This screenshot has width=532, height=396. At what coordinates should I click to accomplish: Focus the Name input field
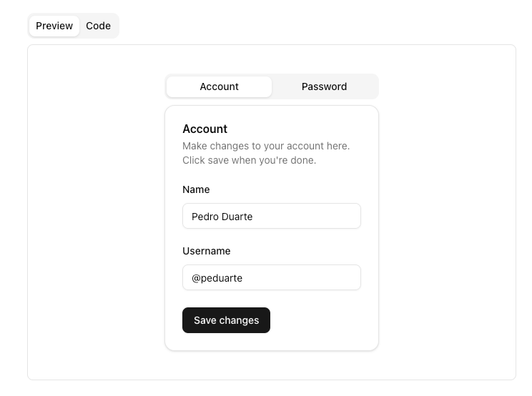pyautogui.click(x=271, y=216)
